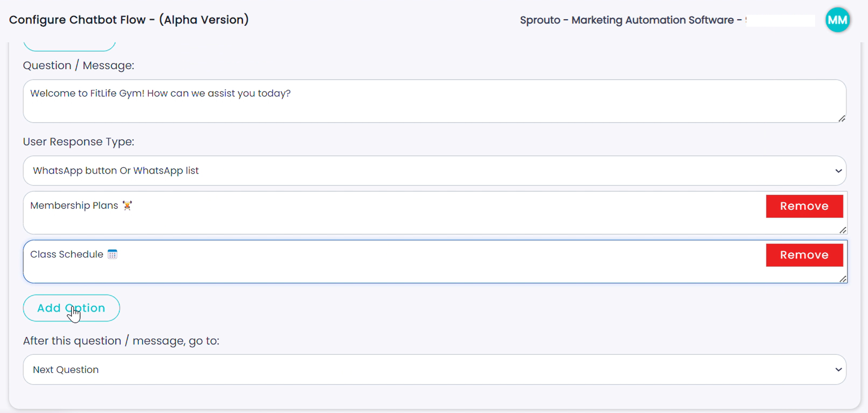Open the User Response Type dropdown
The width and height of the screenshot is (868, 413).
pos(434,171)
